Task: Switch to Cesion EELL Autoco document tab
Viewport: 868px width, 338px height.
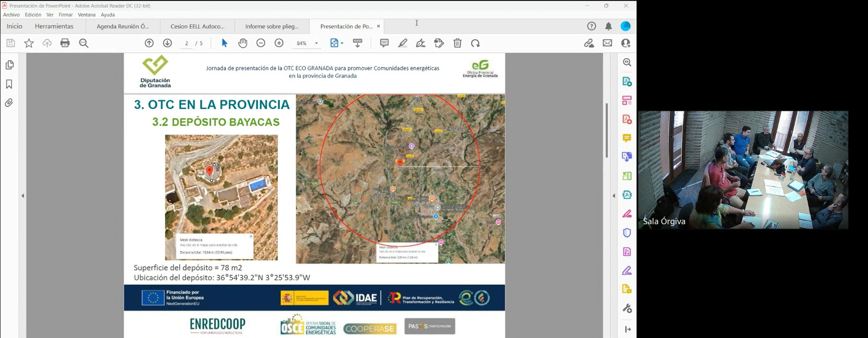Action: pyautogui.click(x=197, y=26)
